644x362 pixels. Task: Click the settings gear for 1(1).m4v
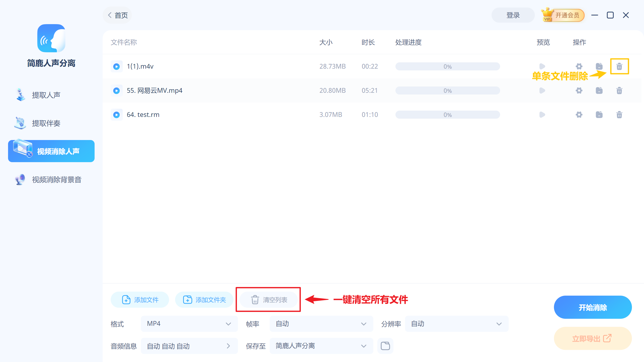pyautogui.click(x=579, y=66)
